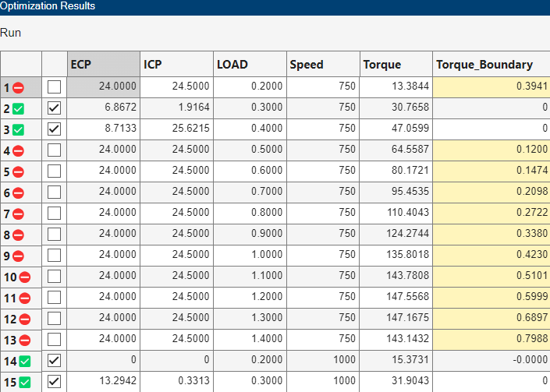The height and width of the screenshot is (392, 550).
Task: Click the red failed status icon in row 8
Action: pyautogui.click(x=18, y=235)
